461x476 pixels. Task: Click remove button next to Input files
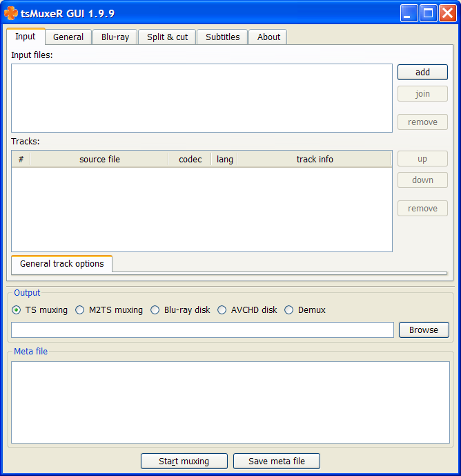pos(422,122)
